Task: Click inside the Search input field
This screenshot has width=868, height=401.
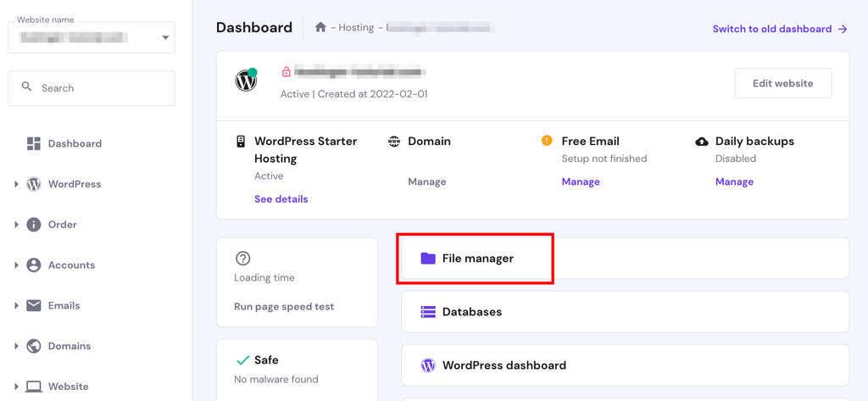Action: pos(92,88)
